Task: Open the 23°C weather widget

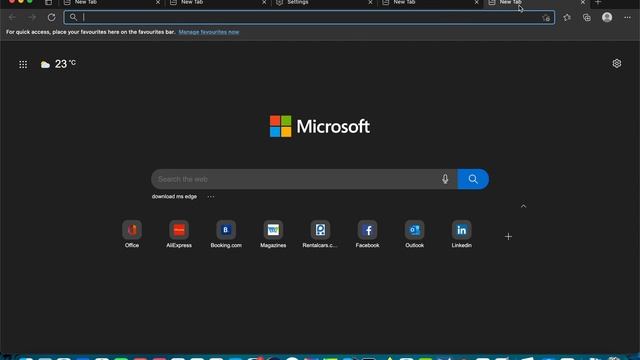Action: 58,64
